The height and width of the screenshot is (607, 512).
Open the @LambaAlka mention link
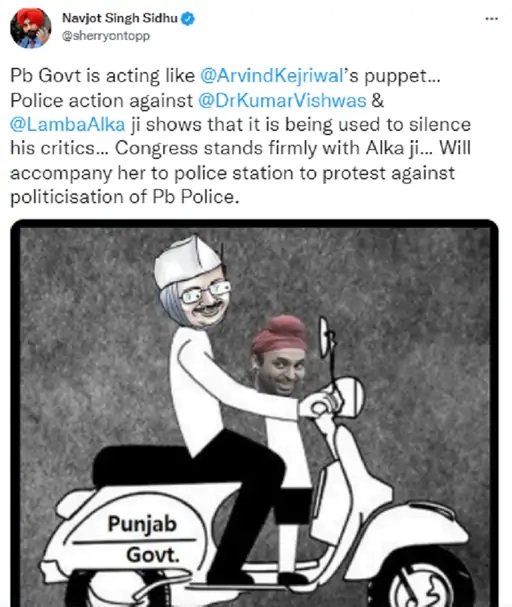[x=67, y=125]
